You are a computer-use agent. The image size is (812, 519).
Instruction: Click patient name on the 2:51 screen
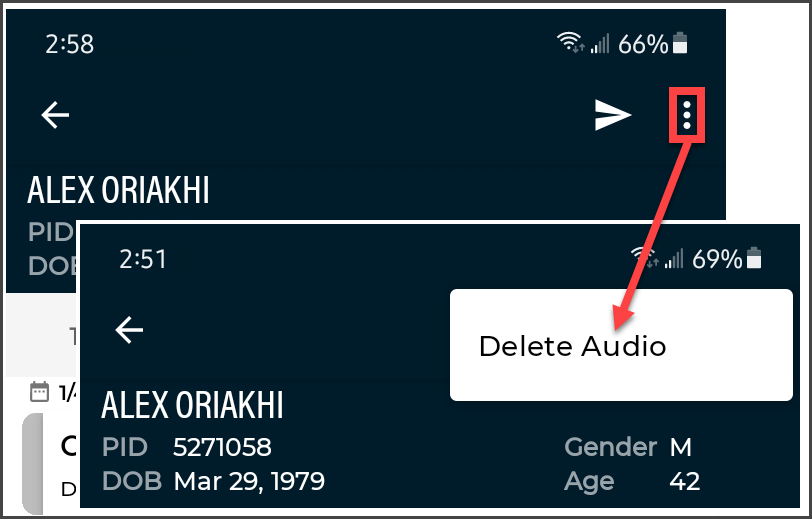pyautogui.click(x=192, y=405)
